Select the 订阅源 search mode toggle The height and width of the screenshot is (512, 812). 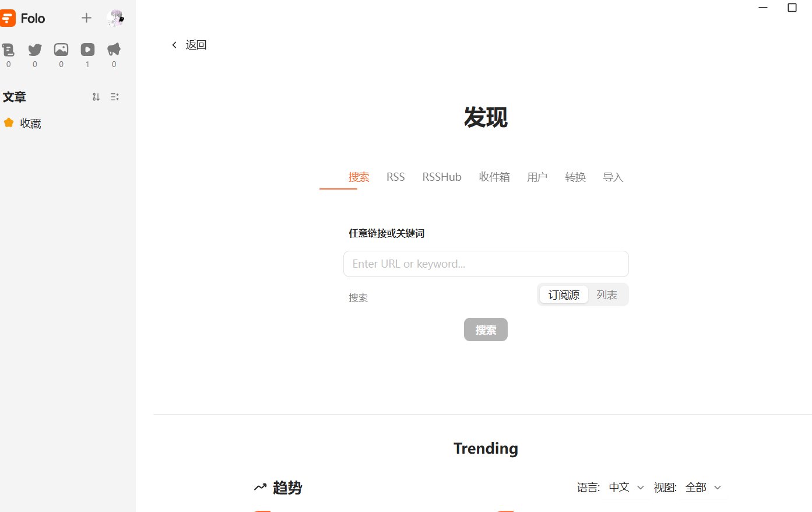click(564, 295)
